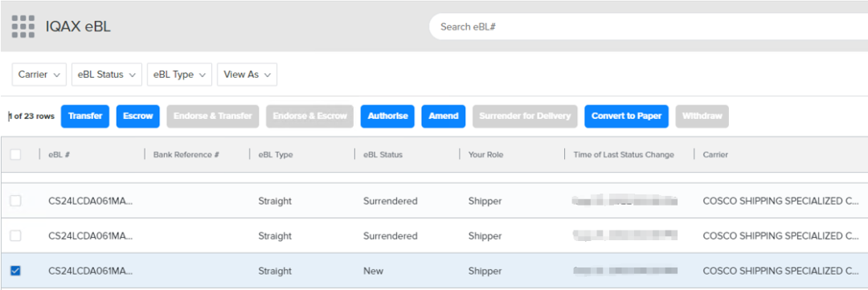Open the app launcher grid icon

coord(23,27)
